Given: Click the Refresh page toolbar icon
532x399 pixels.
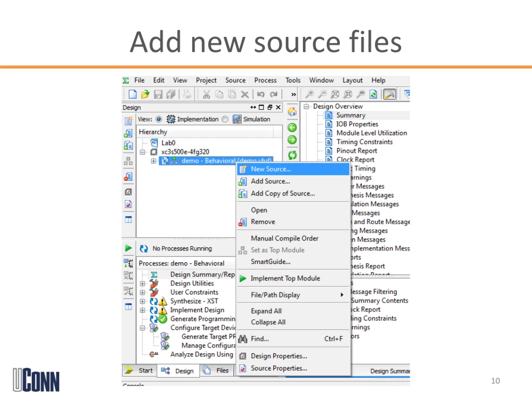Looking at the screenshot, I should 373,94.
